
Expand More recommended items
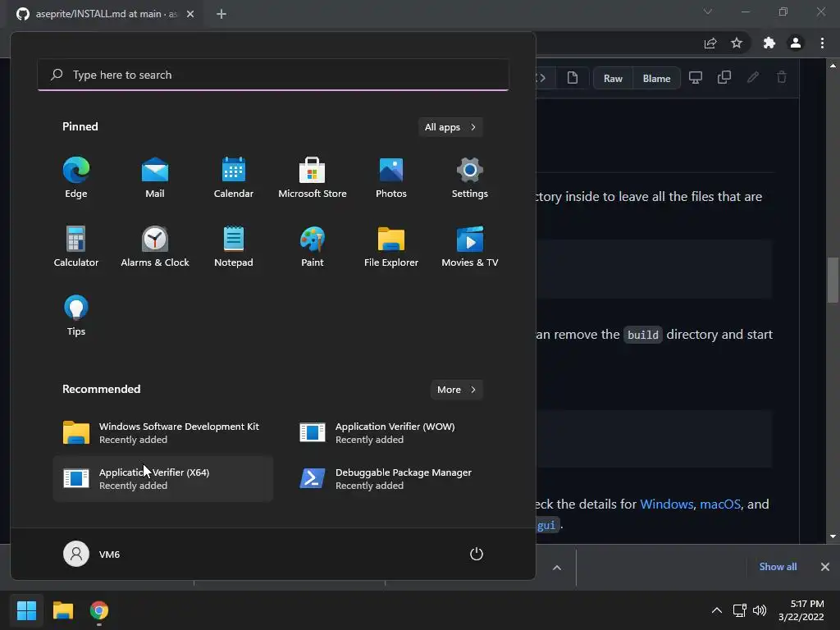coord(456,390)
